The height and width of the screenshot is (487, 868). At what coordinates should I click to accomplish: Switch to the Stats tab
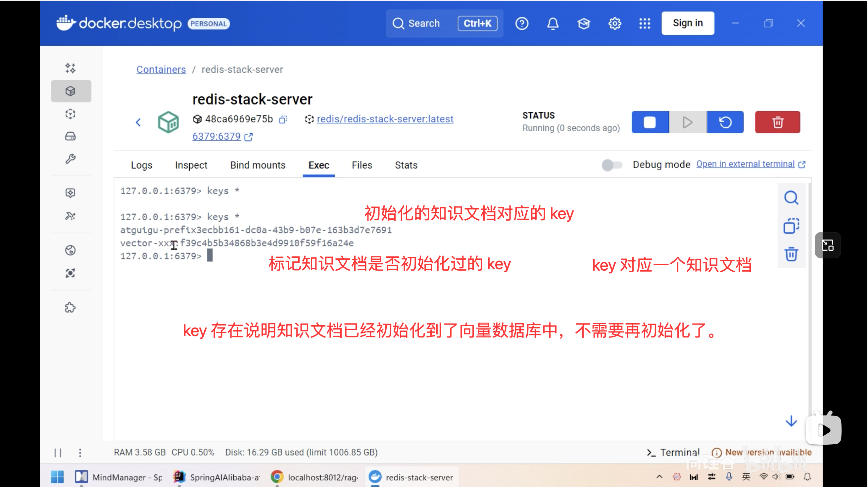[x=406, y=165]
